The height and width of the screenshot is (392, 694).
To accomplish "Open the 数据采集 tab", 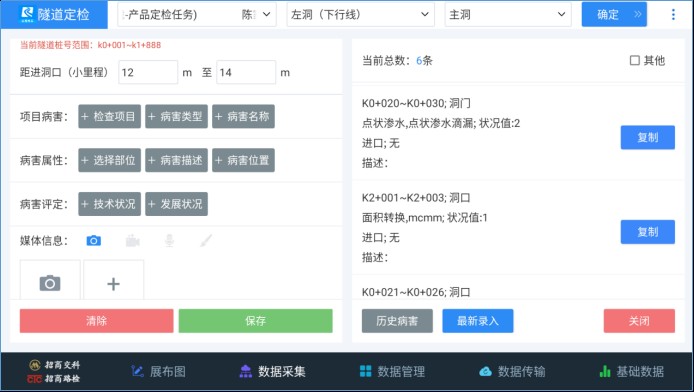I will coord(272,371).
